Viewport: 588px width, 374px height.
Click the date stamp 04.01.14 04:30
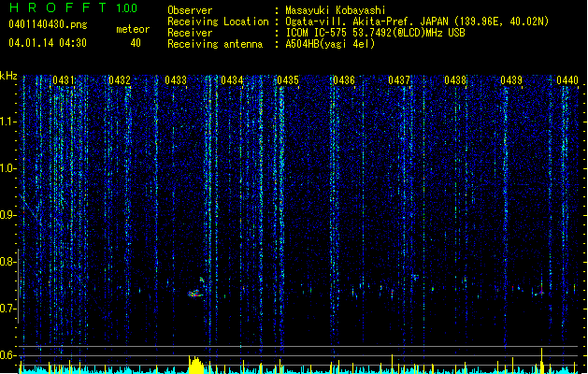tap(48, 43)
